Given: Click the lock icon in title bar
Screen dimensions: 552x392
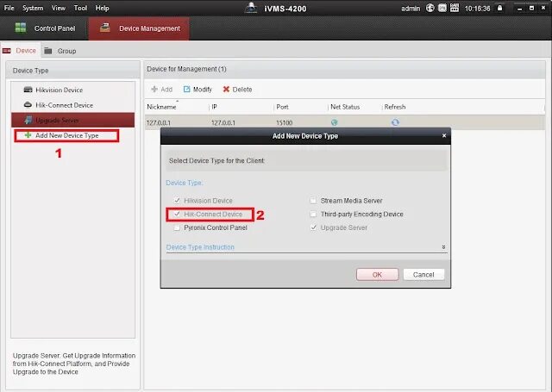Looking at the screenshot, I should point(499,8).
